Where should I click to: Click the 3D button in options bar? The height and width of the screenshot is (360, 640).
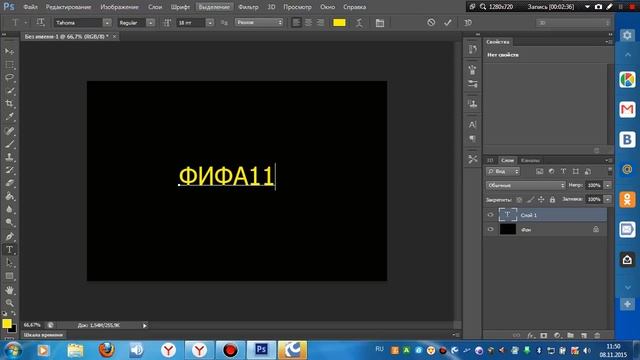[x=468, y=22]
